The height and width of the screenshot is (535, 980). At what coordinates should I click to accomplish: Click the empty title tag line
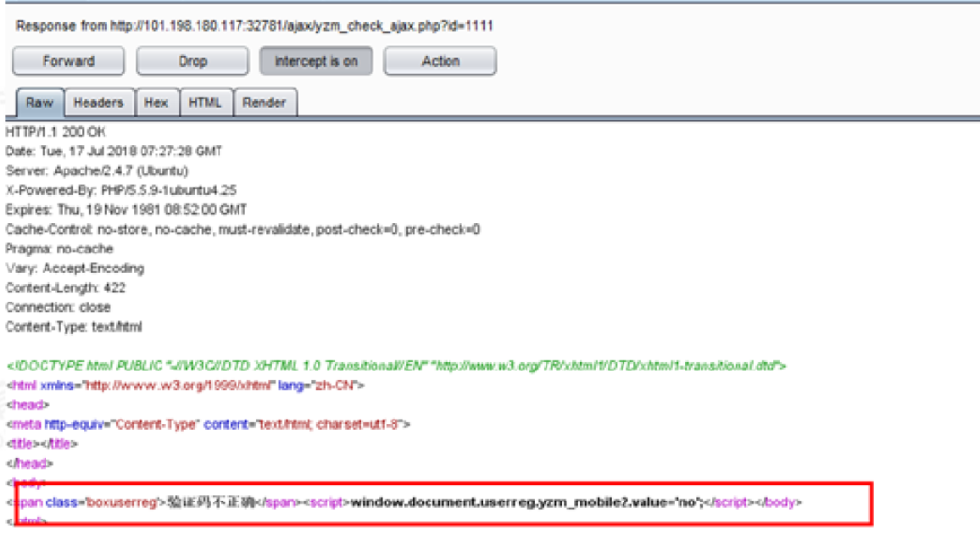42,443
